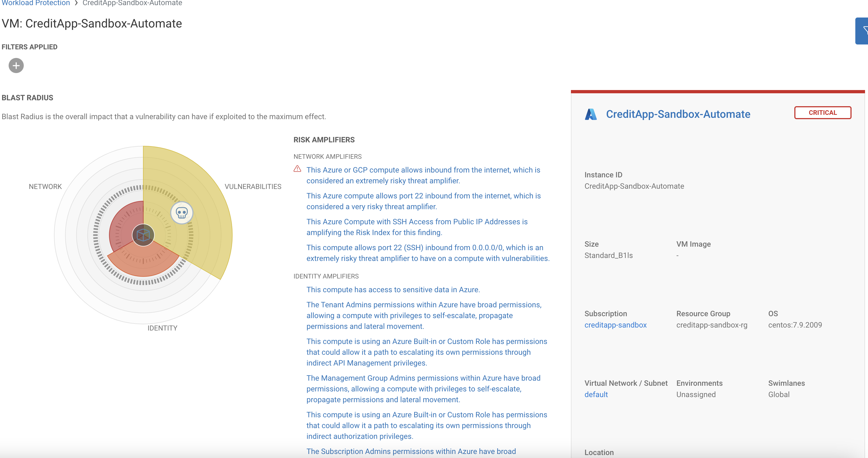Click the NETWORK chart label

(45, 187)
